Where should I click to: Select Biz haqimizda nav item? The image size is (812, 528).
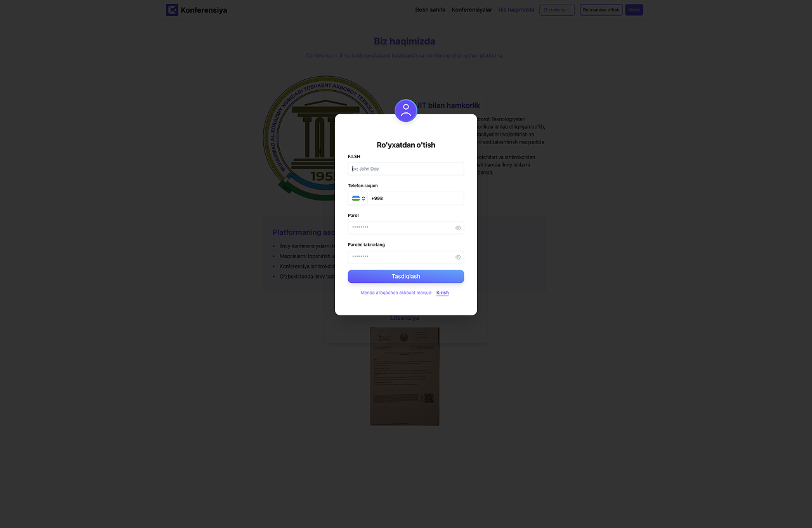click(516, 10)
